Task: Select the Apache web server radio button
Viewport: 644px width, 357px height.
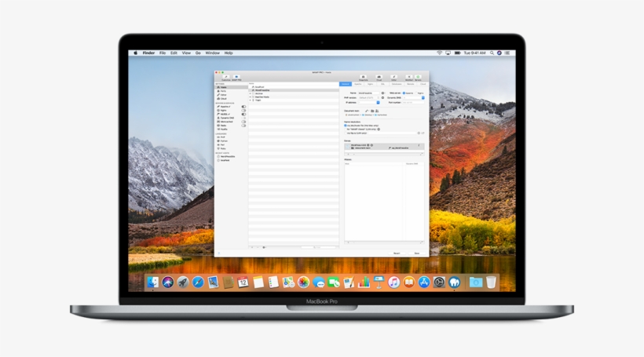Action: tap(404, 93)
